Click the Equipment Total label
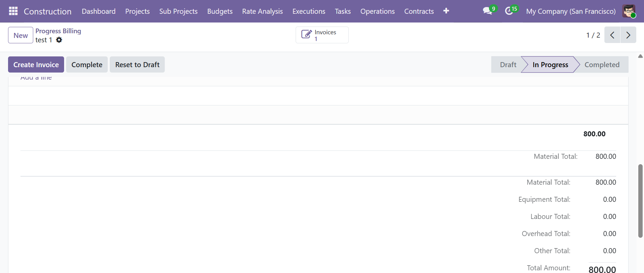Image resolution: width=644 pixels, height=273 pixels. [x=544, y=199]
